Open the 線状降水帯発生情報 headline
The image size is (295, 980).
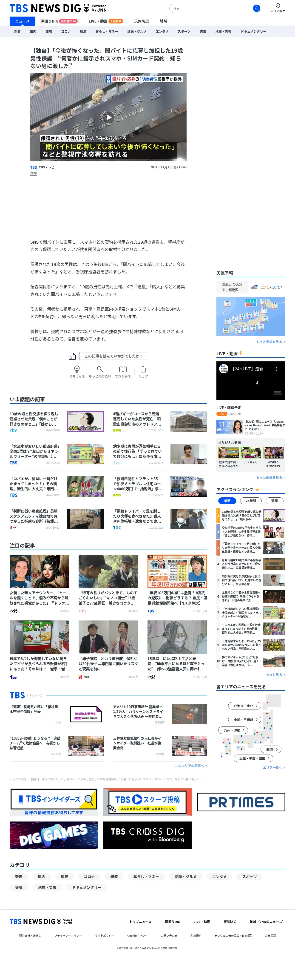[x=34, y=709]
